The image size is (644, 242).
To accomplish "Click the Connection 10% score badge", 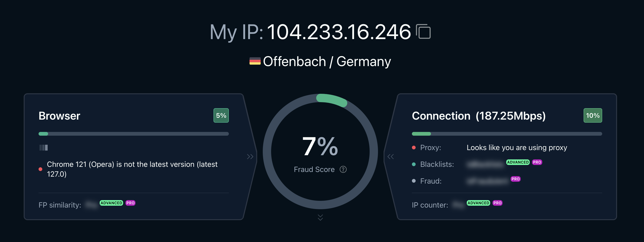I will (x=593, y=115).
